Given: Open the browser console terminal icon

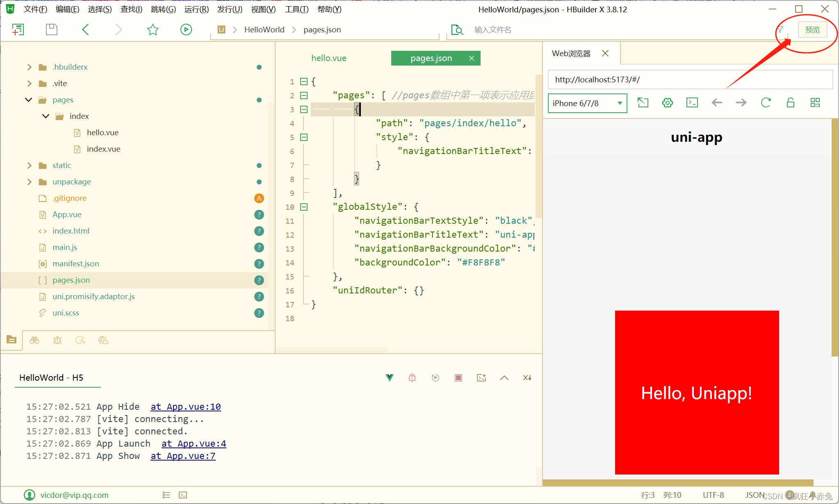Looking at the screenshot, I should coord(692,102).
